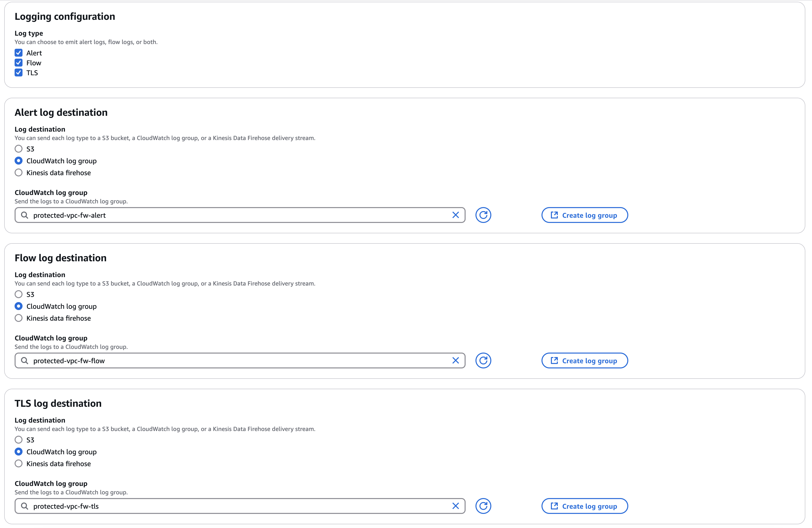812x528 pixels.
Task: Create log group for TLS destination
Action: click(585, 506)
